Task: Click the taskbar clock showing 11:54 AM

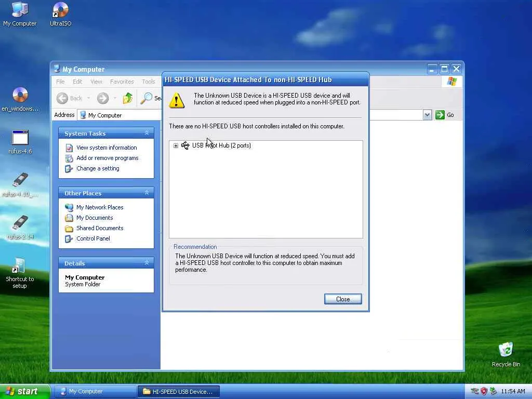Action: [513, 392]
